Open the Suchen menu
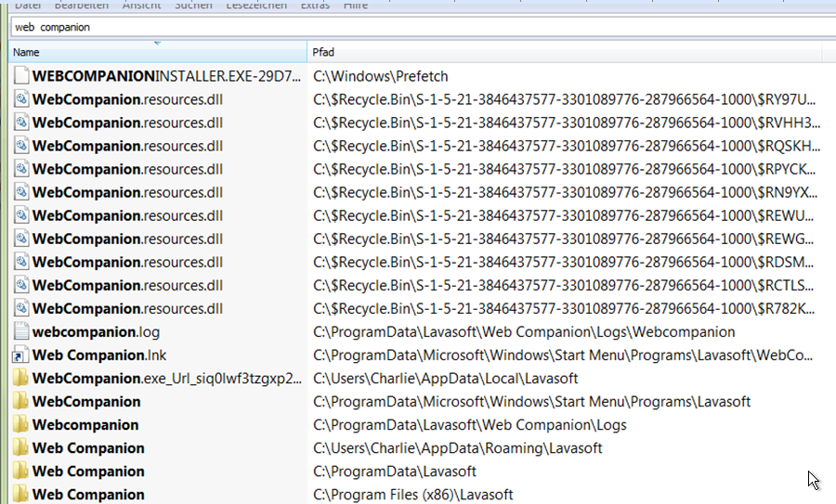836x504 pixels. 193,5
